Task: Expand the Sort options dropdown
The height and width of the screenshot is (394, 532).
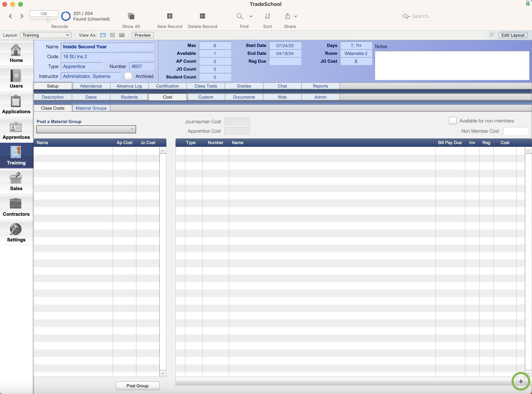Action: (267, 16)
